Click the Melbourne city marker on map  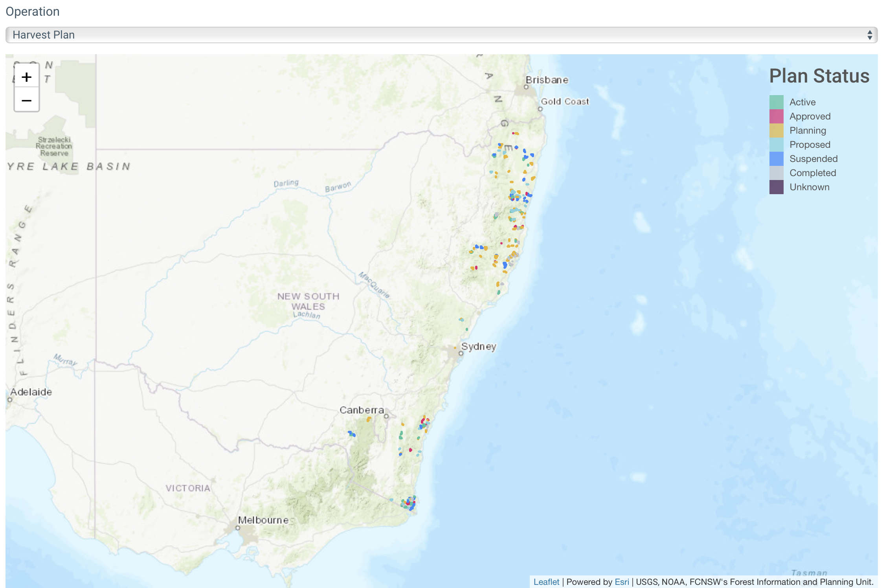point(238,528)
